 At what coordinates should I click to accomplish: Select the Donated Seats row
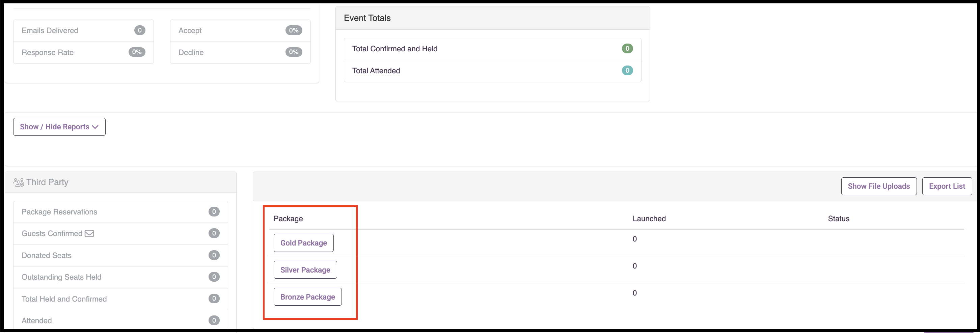(120, 255)
